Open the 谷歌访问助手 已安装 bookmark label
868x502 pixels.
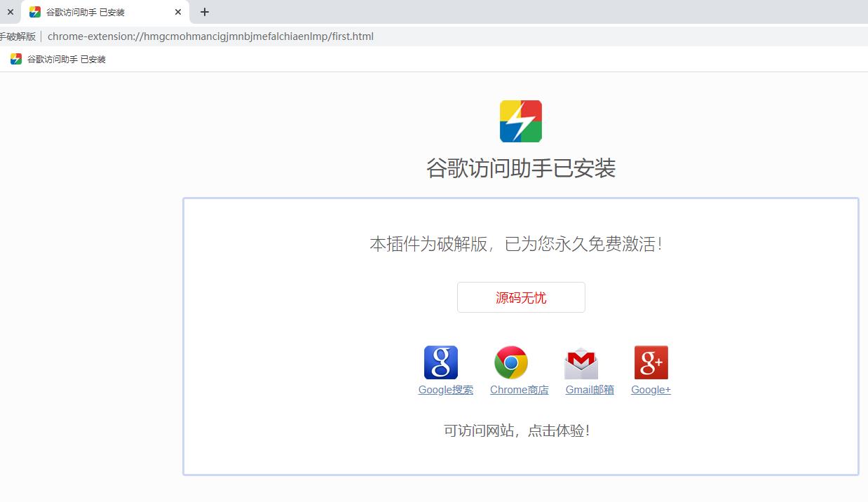click(67, 60)
